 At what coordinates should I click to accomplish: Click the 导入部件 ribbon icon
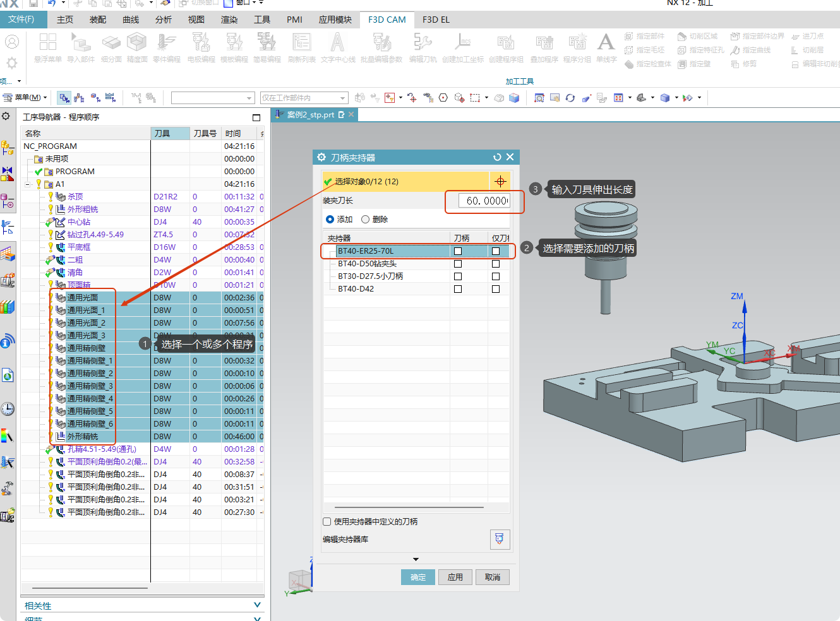point(80,43)
